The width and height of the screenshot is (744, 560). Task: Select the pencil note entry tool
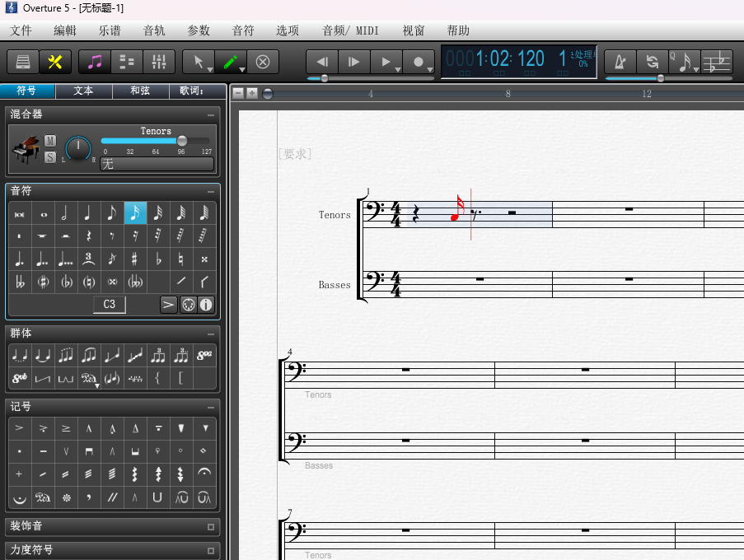[229, 62]
